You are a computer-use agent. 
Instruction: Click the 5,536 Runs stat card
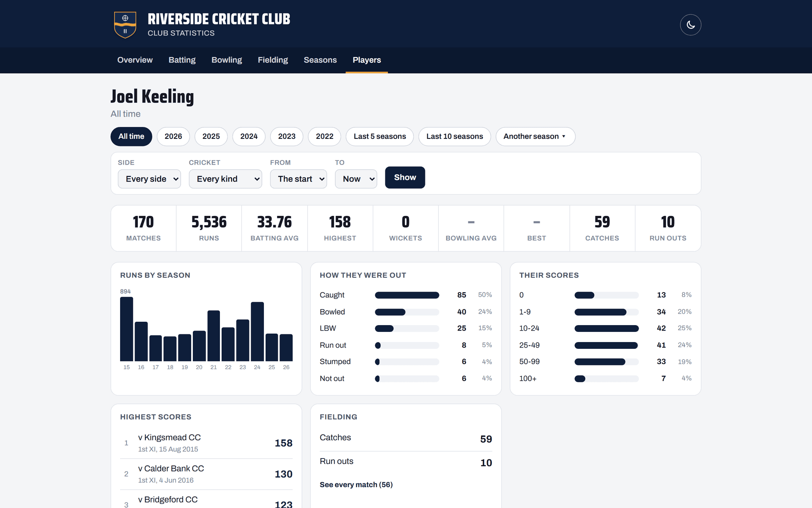click(209, 228)
